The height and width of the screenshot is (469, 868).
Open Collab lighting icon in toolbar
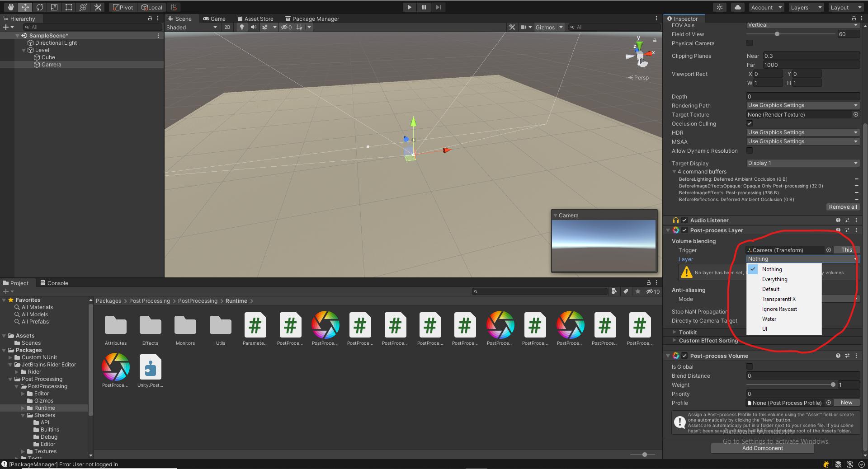click(x=720, y=7)
